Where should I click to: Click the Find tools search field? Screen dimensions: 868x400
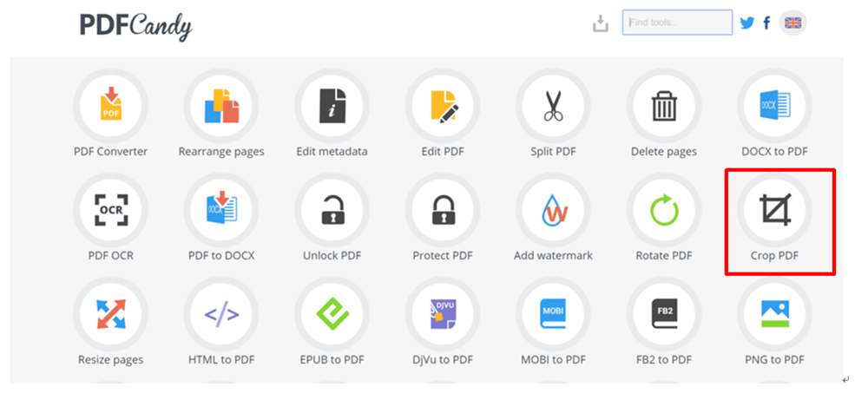click(x=677, y=23)
